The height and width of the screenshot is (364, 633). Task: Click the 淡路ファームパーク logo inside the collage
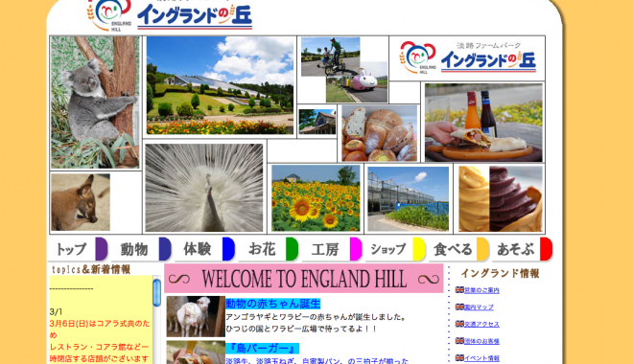click(x=467, y=58)
